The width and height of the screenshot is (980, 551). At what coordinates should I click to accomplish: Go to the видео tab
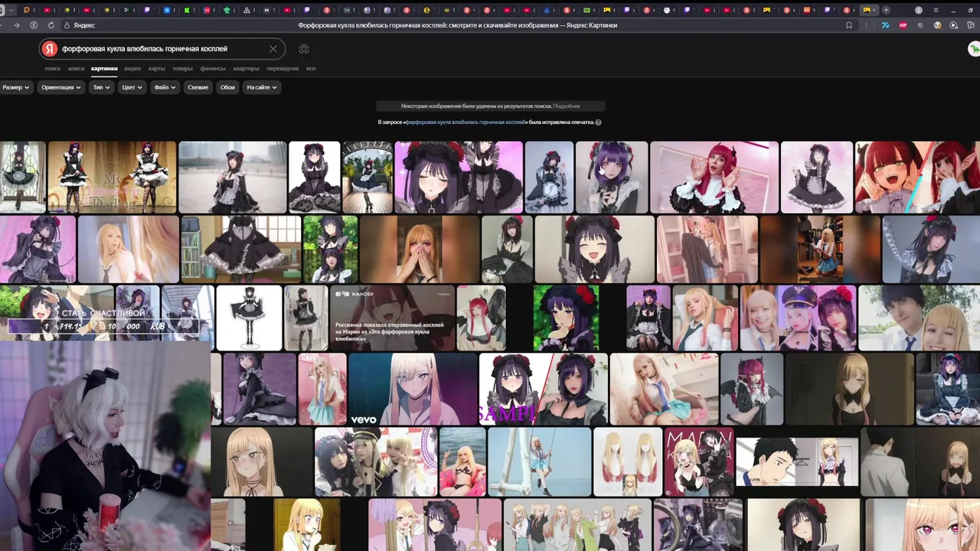click(x=132, y=69)
